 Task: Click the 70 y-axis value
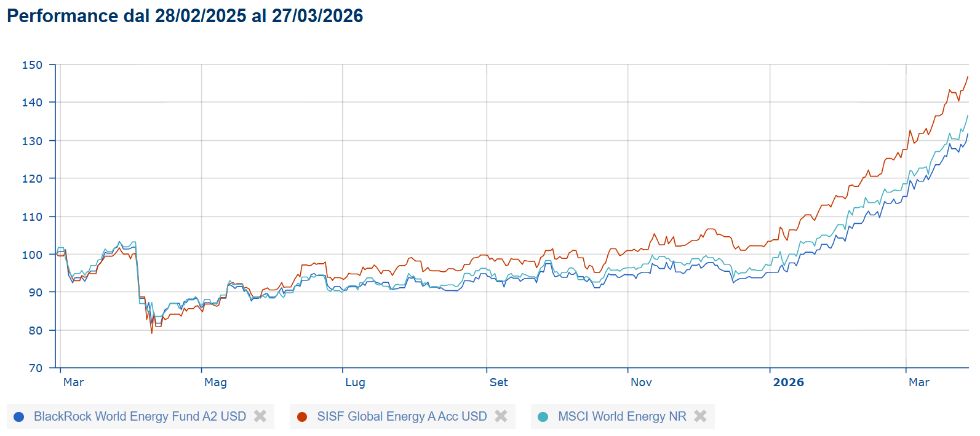[36, 368]
